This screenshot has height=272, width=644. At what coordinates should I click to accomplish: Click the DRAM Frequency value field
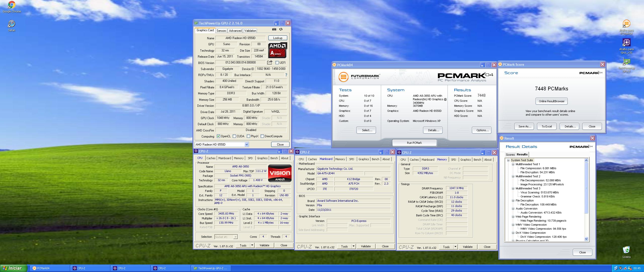pyautogui.click(x=457, y=188)
